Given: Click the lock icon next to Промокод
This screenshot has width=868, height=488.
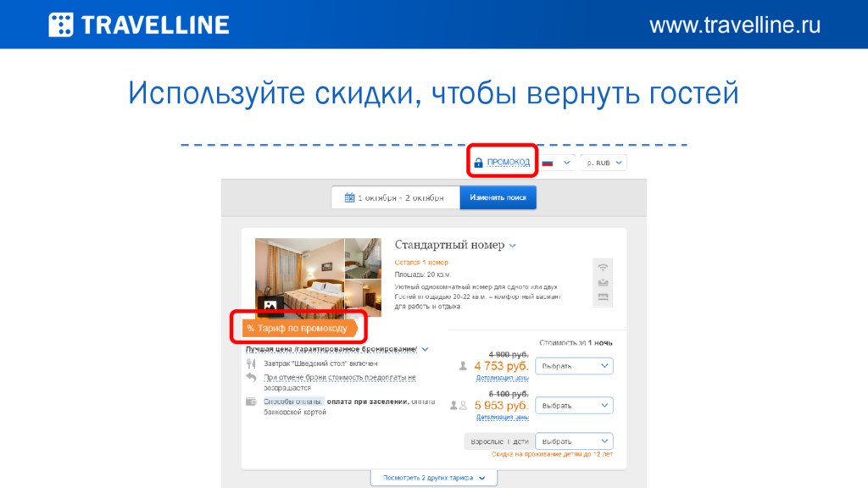Looking at the screenshot, I should pos(478,163).
